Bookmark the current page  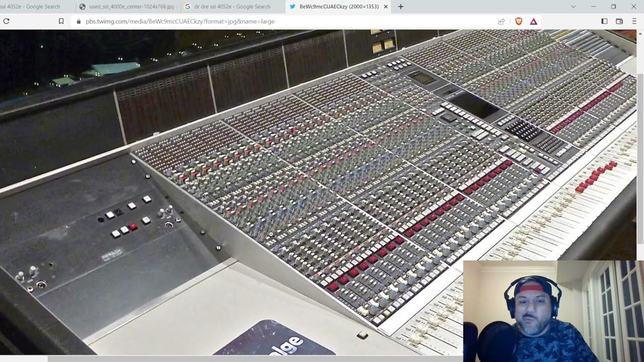(61, 21)
